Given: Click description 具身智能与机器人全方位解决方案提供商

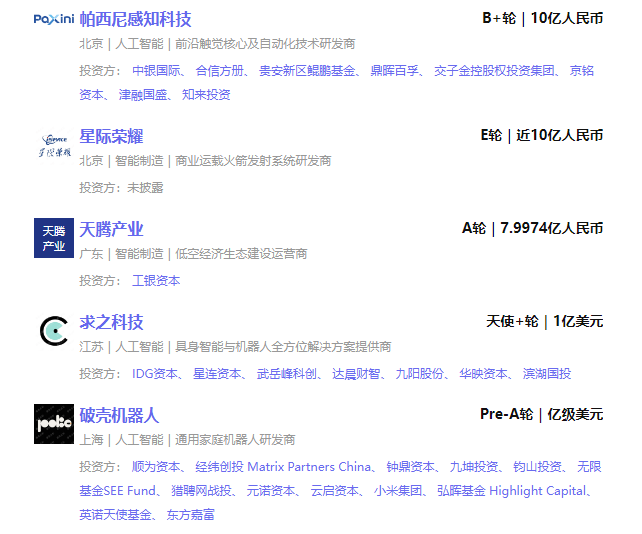Looking at the screenshot, I should point(283,347).
